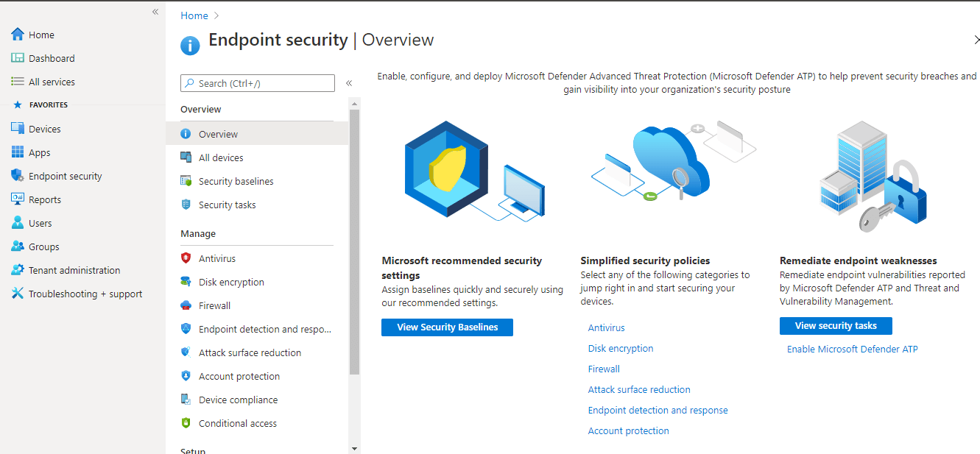Select the Firewall icon in sidebar
This screenshot has height=454, width=980.
(x=186, y=305)
